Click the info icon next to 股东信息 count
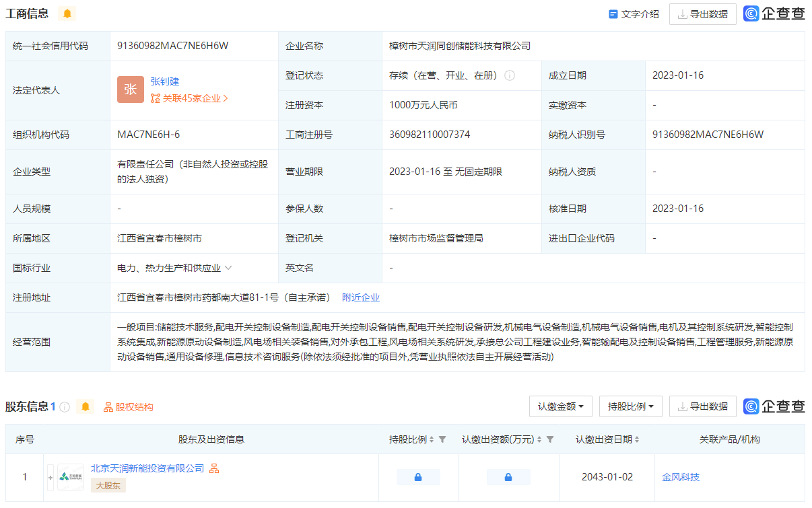This screenshot has height=508, width=812. (x=65, y=406)
